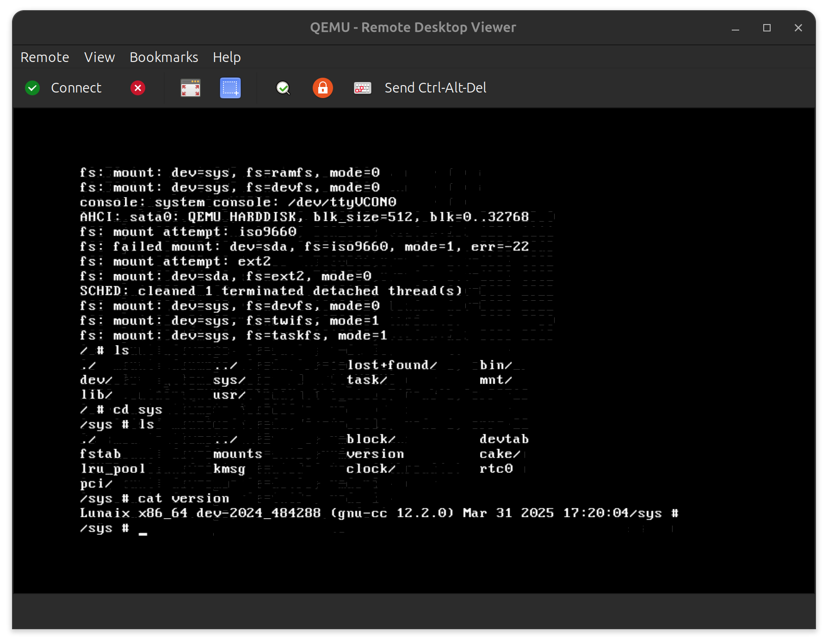
Task: Maximize the Remote Desktop Viewer window
Action: [x=767, y=28]
